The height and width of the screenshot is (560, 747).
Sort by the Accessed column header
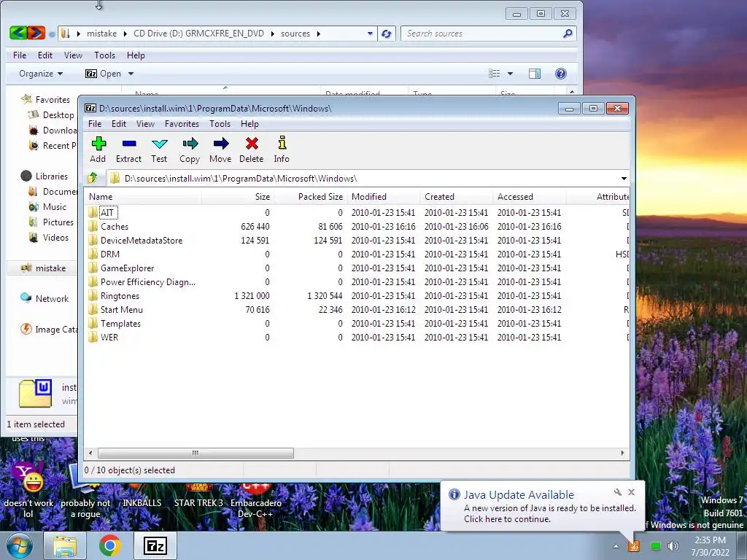pos(530,197)
